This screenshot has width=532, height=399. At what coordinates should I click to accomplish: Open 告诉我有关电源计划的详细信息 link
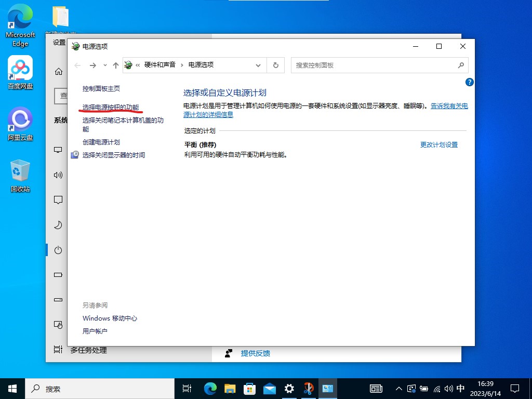coord(449,106)
